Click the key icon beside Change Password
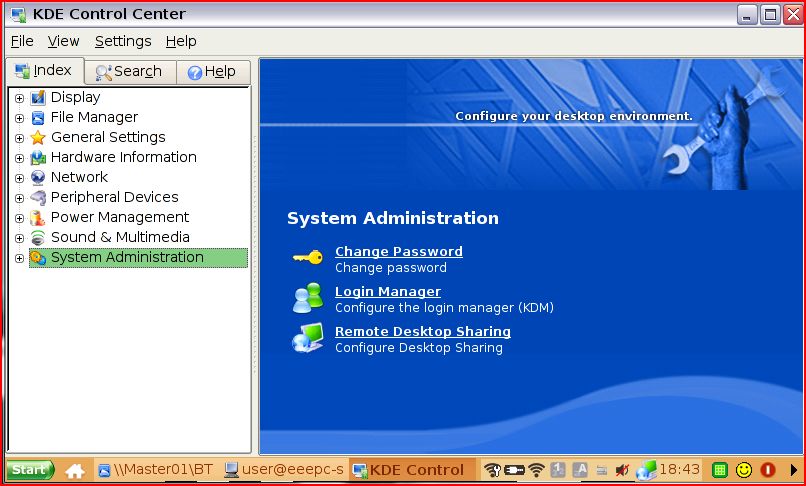806x486 pixels. [x=307, y=258]
